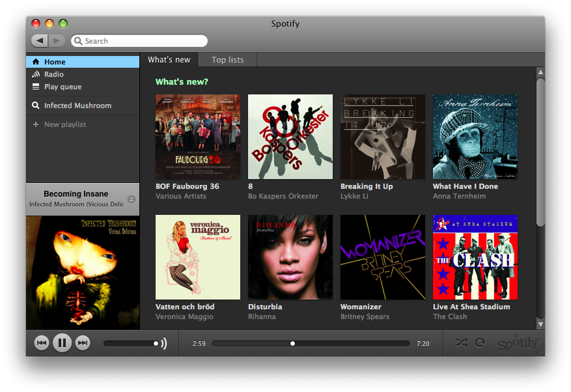Click the Radio signal icon
This screenshot has width=571, height=392.
tap(36, 74)
